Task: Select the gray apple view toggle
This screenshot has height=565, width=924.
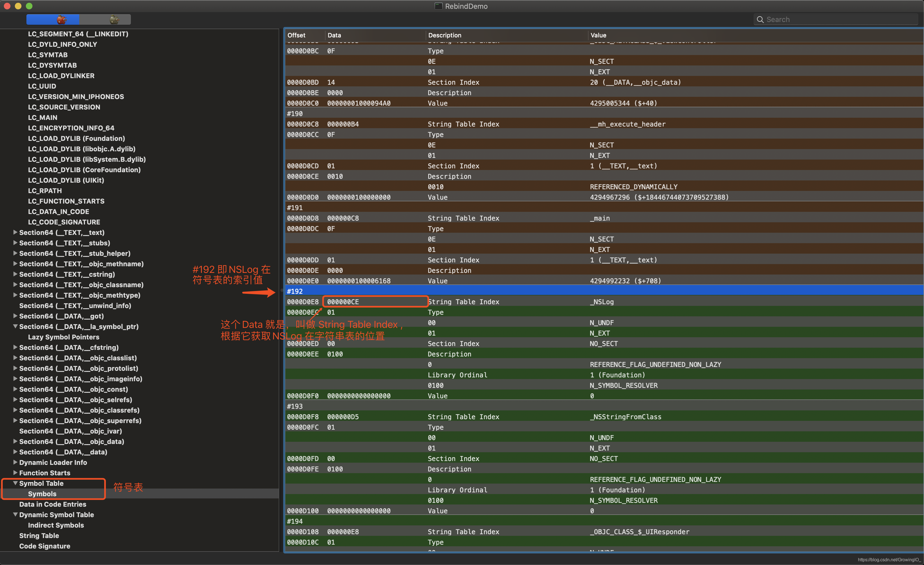Action: tap(105, 20)
